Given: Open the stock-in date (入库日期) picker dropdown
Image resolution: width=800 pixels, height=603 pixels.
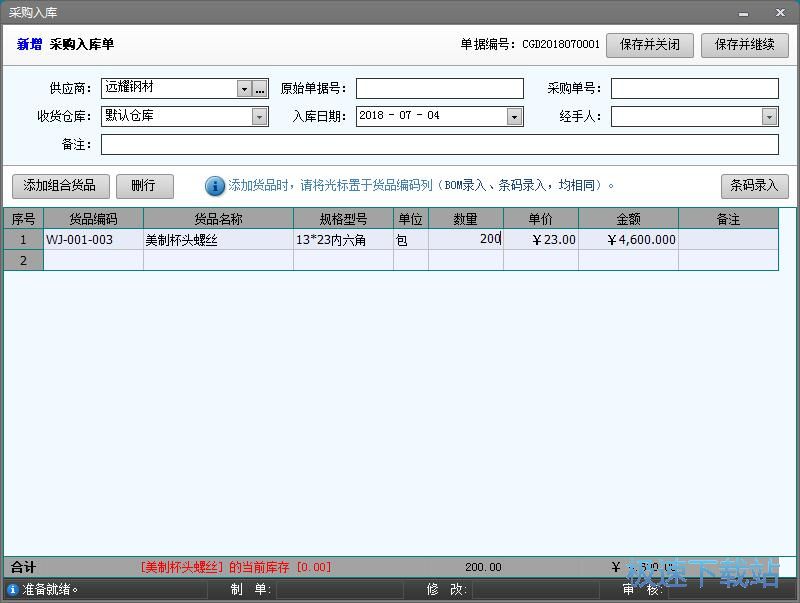Looking at the screenshot, I should point(514,117).
